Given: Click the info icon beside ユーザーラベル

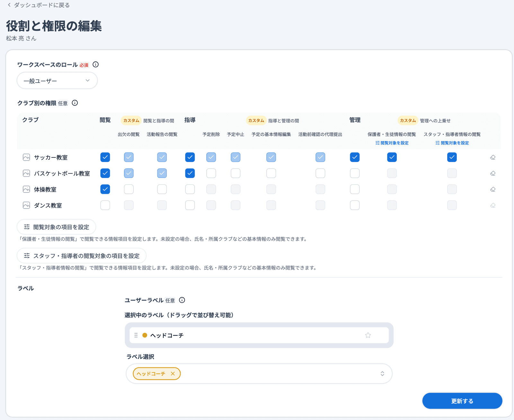Looking at the screenshot, I should click(x=182, y=300).
